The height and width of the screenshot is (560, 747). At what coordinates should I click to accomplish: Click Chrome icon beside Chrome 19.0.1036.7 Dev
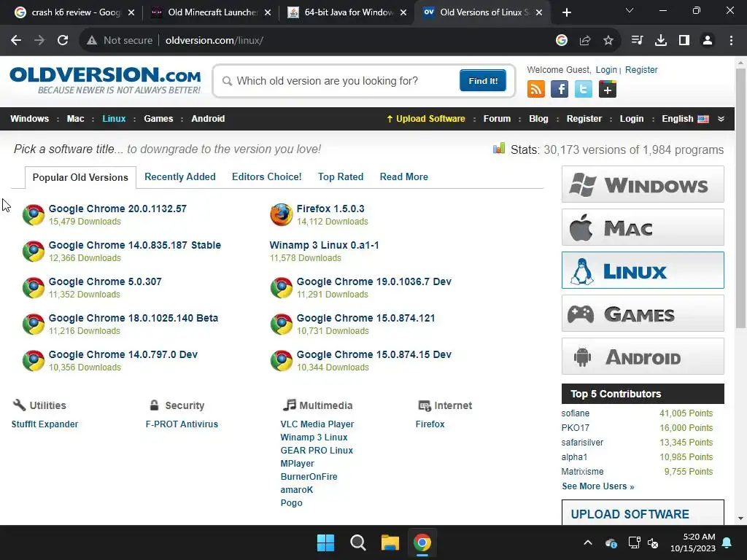282,287
